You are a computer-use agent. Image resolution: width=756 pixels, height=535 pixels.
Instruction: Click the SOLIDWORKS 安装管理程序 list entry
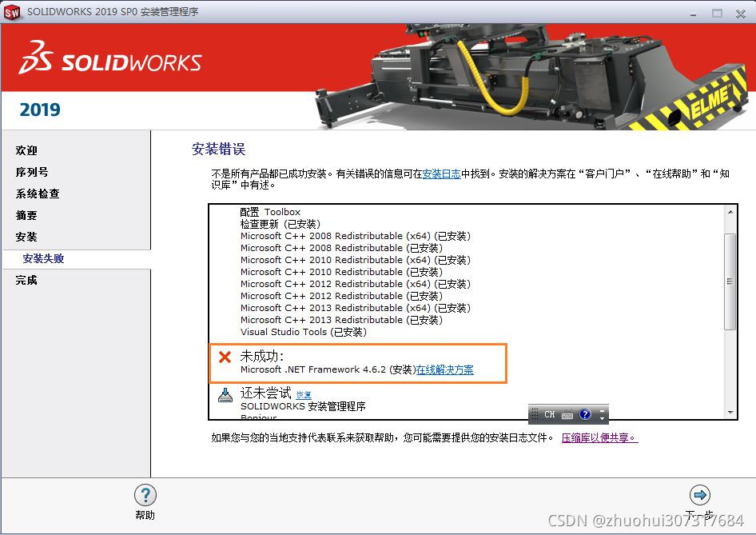click(x=303, y=406)
